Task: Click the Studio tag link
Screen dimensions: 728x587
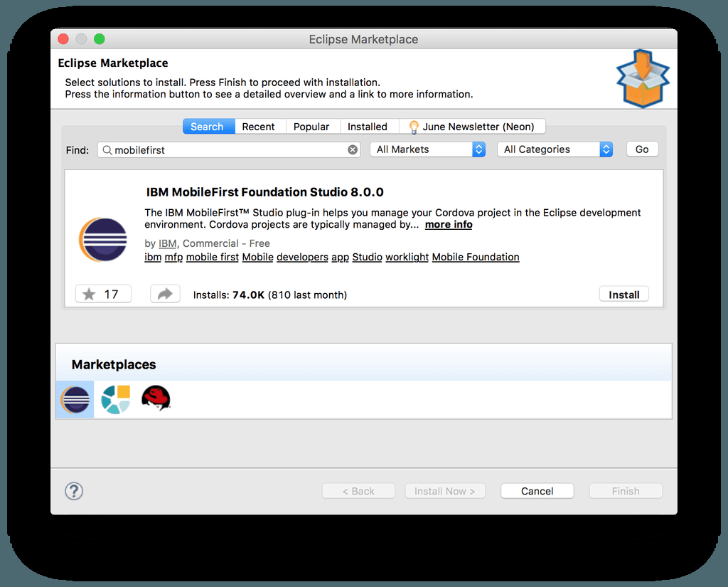Action: point(368,257)
